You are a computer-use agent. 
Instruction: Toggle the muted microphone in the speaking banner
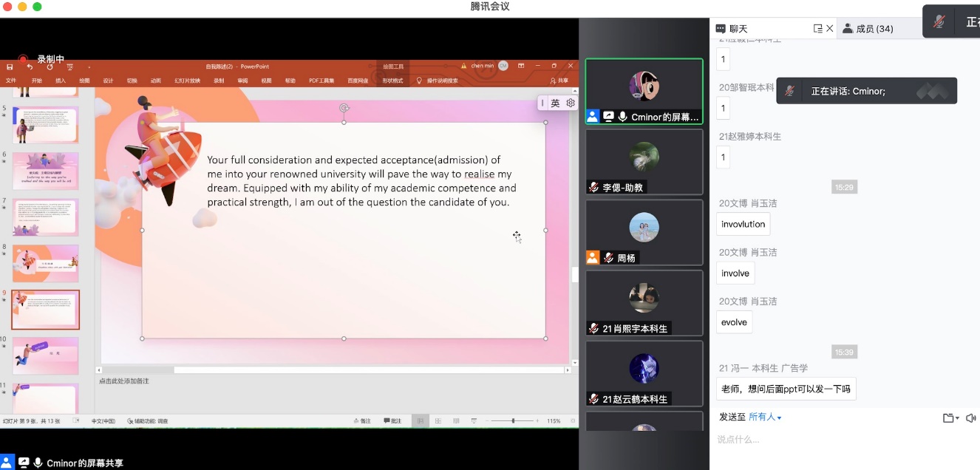coord(790,91)
